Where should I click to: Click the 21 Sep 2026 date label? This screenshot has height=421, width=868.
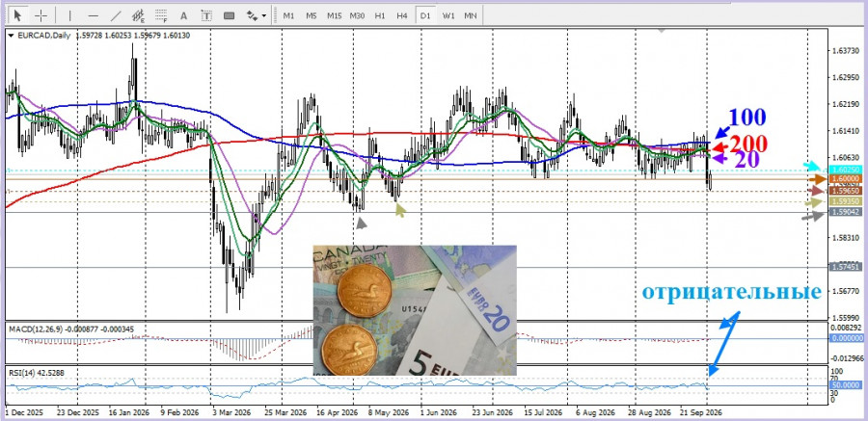(701, 413)
